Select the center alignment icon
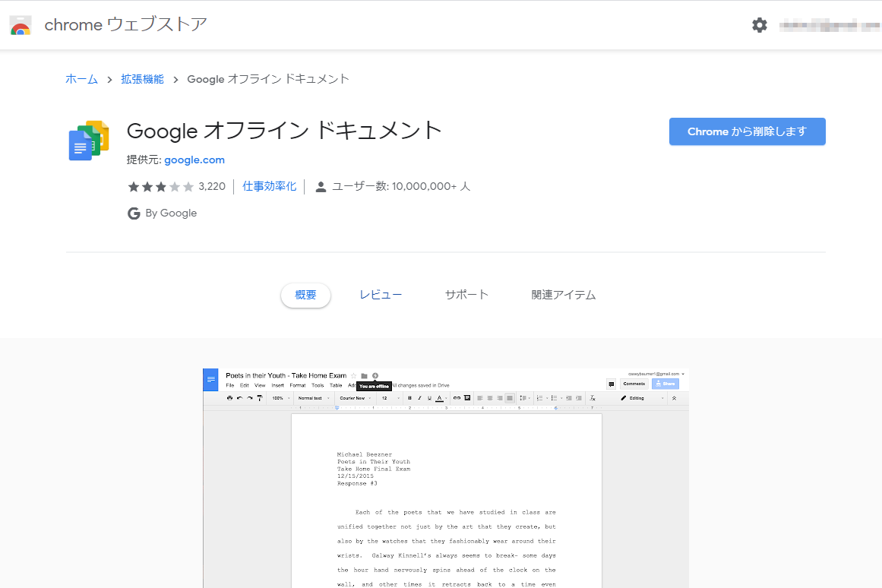Viewport: 882px width, 588px height. tap(490, 399)
